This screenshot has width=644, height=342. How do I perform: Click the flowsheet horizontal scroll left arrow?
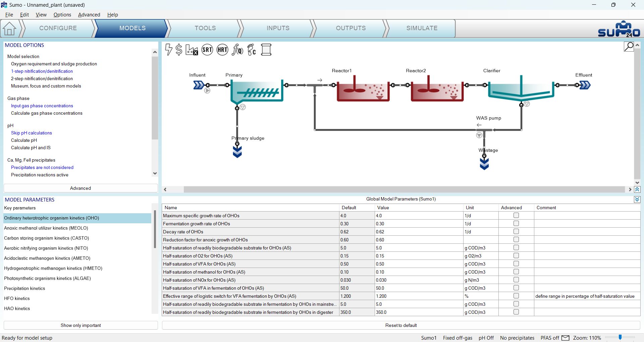point(165,190)
